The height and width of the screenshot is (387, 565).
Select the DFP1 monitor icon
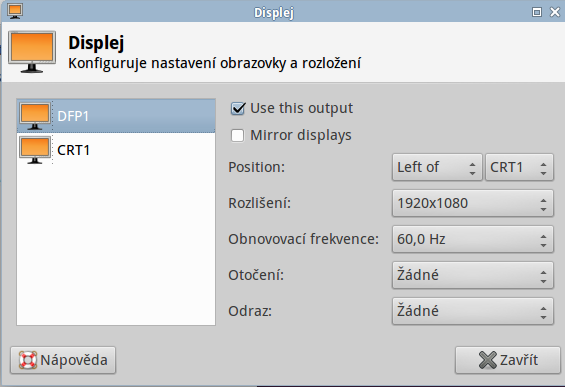[x=35, y=116]
